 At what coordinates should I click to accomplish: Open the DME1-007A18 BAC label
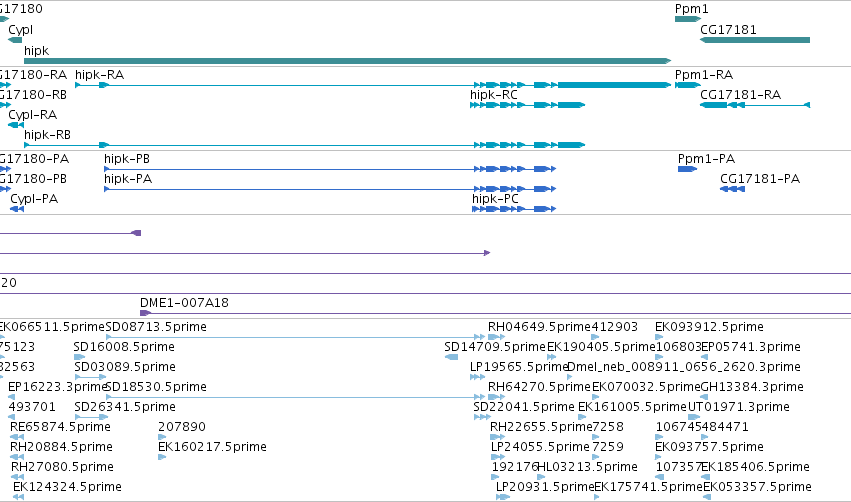point(184,302)
